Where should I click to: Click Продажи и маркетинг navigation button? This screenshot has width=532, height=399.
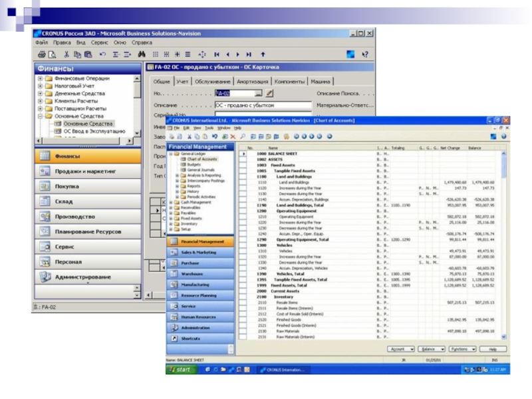88,172
